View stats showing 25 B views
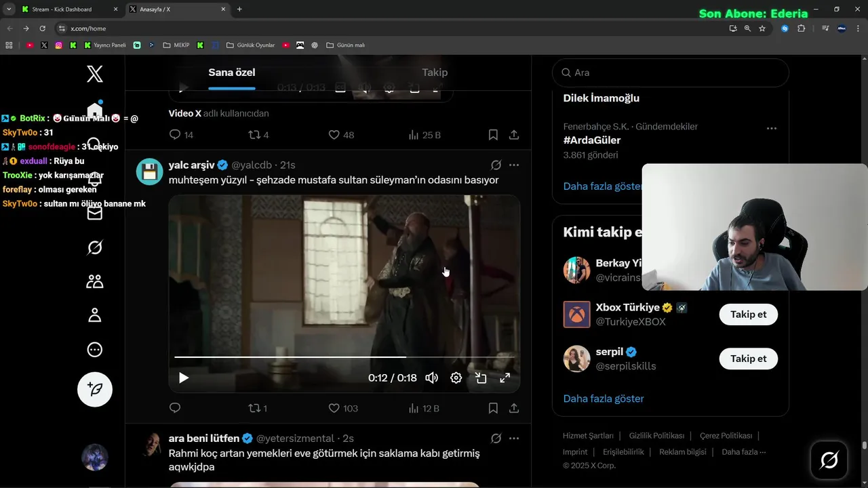868x488 pixels. pos(425,135)
